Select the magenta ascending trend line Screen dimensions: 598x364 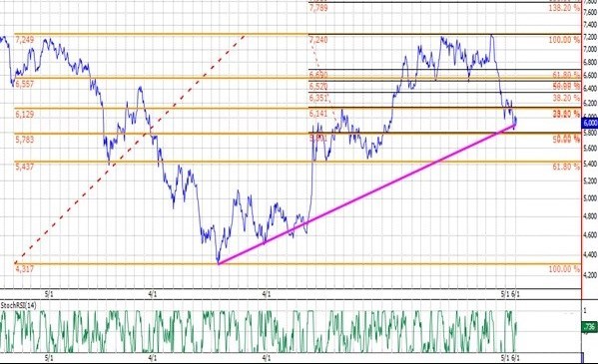pos(366,193)
